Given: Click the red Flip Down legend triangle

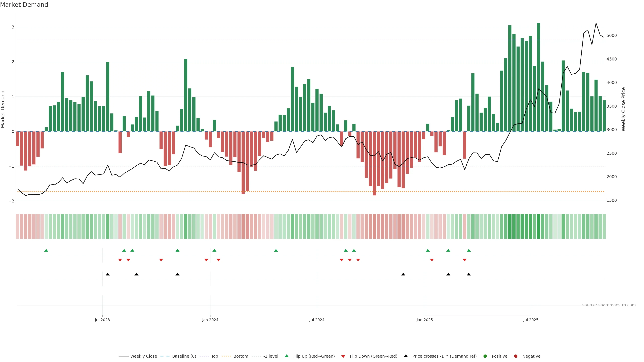Looking at the screenshot, I should [x=343, y=356].
